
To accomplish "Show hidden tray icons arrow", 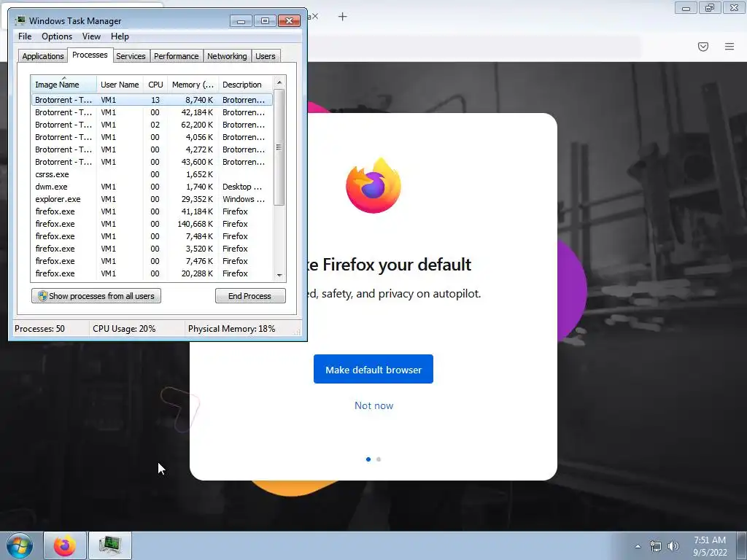I will [638, 546].
